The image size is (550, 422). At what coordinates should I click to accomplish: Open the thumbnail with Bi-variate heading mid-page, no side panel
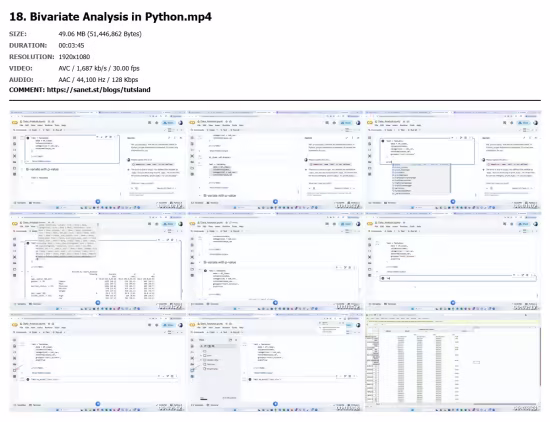tap(275, 261)
